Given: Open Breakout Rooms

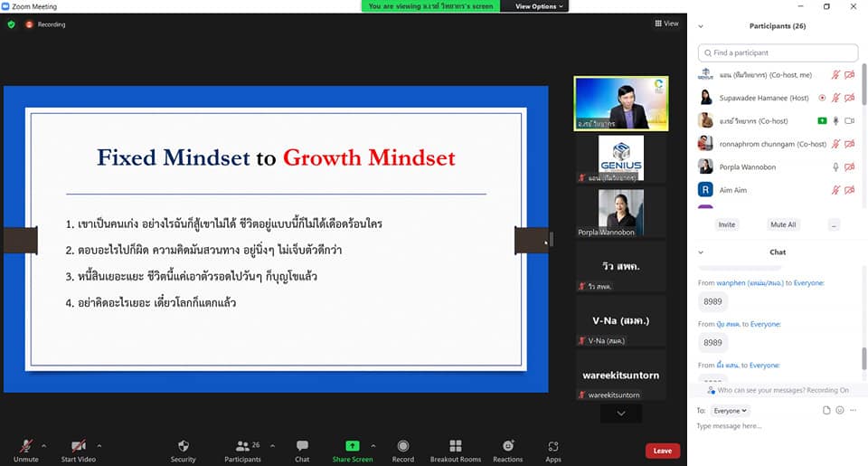Looking at the screenshot, I should pos(456,450).
